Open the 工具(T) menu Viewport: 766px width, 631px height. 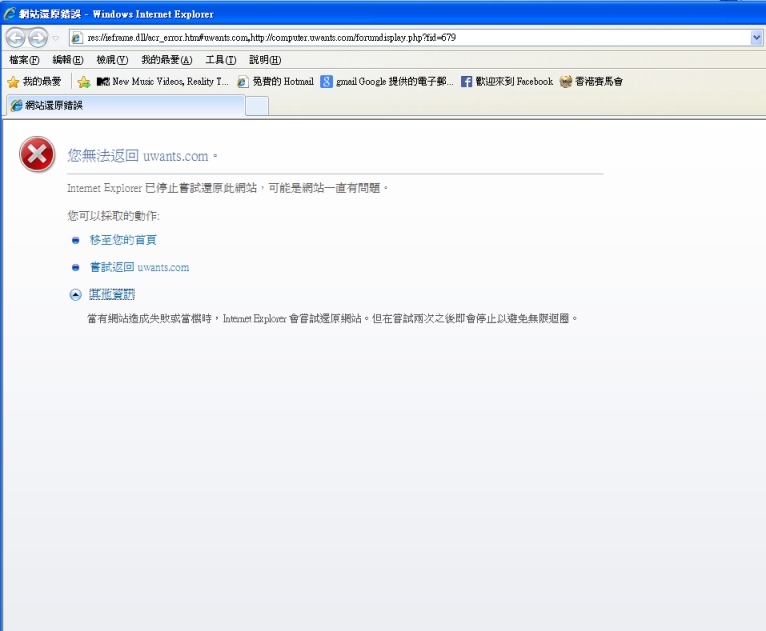(x=221, y=60)
